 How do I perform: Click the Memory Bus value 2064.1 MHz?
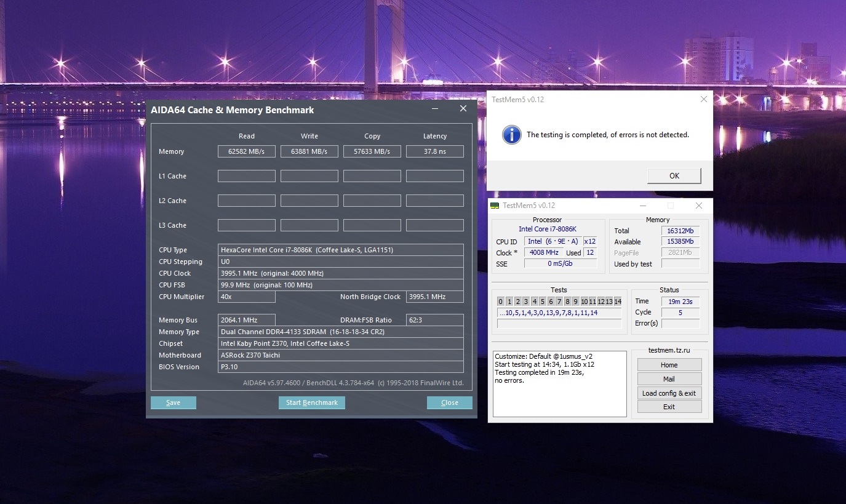point(247,320)
